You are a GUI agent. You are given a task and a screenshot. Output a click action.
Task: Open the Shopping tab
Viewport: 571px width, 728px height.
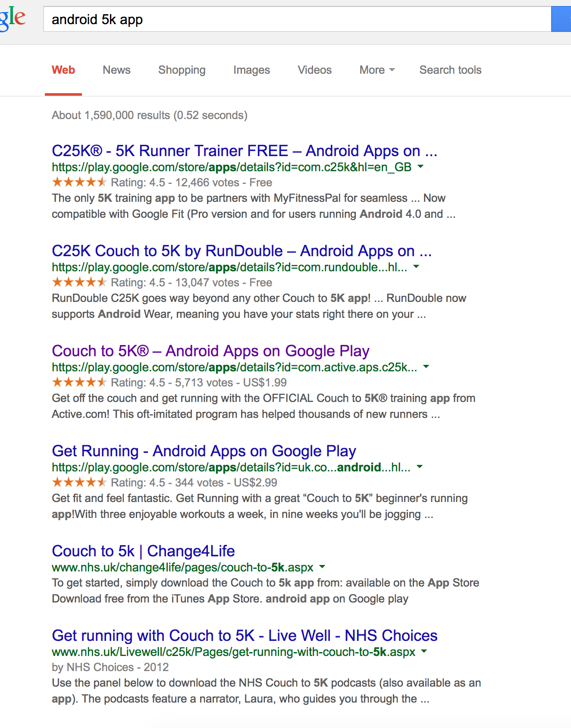tap(182, 70)
